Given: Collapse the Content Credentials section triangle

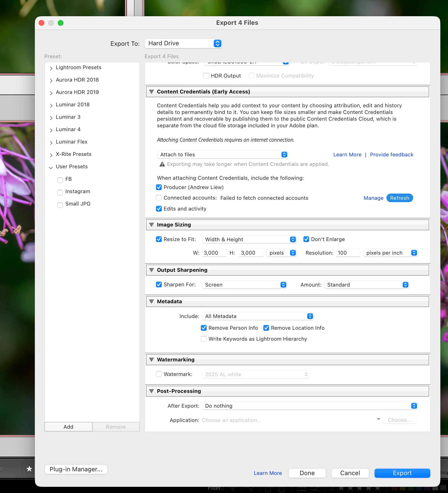Looking at the screenshot, I should tap(151, 92).
